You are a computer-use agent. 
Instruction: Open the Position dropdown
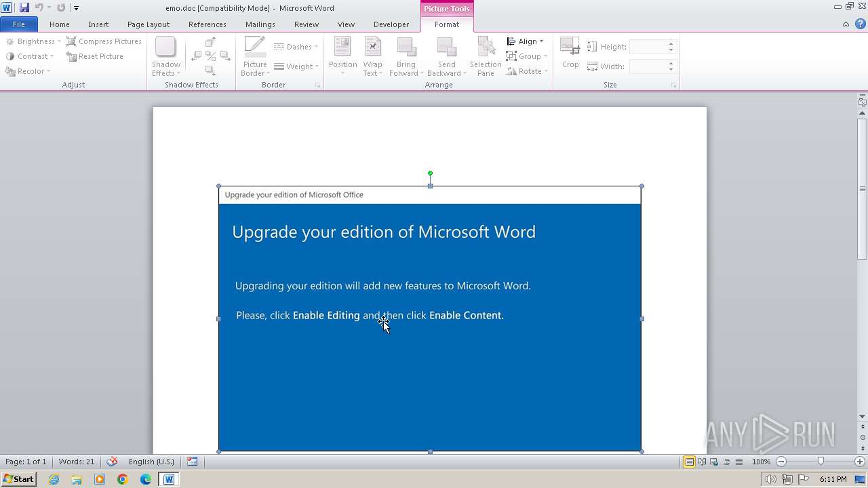point(342,57)
